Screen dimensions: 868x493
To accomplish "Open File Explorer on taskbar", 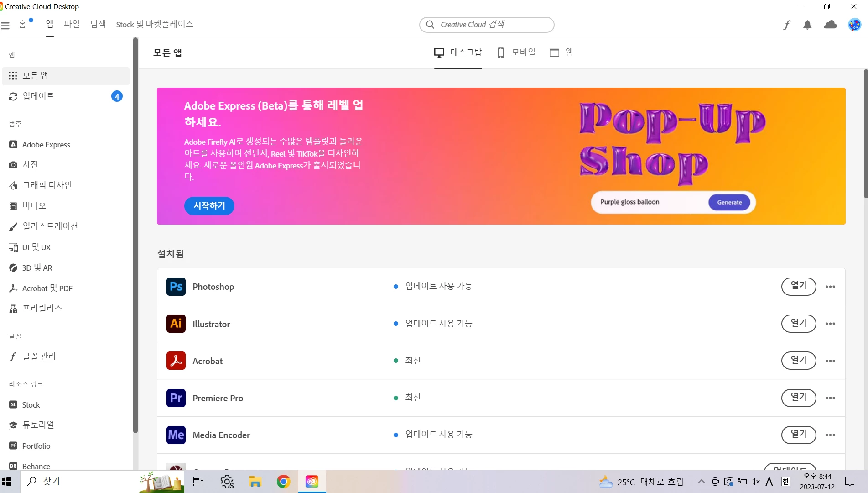I will point(255,482).
